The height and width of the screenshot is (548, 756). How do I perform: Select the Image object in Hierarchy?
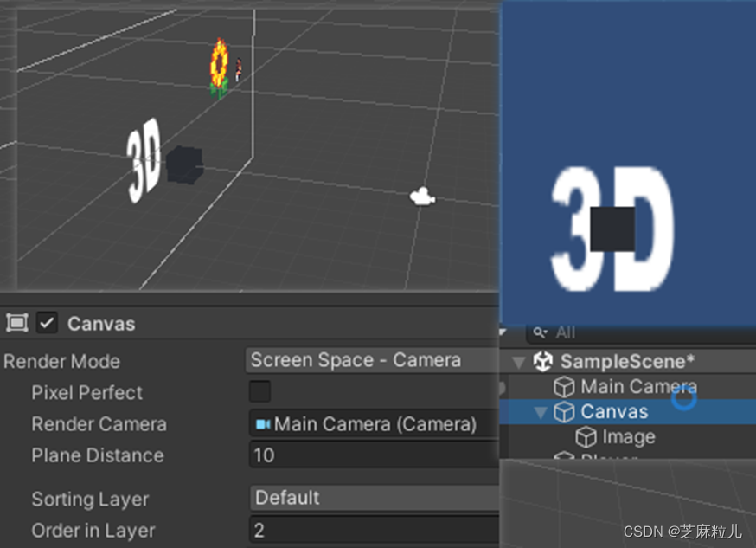(x=629, y=437)
